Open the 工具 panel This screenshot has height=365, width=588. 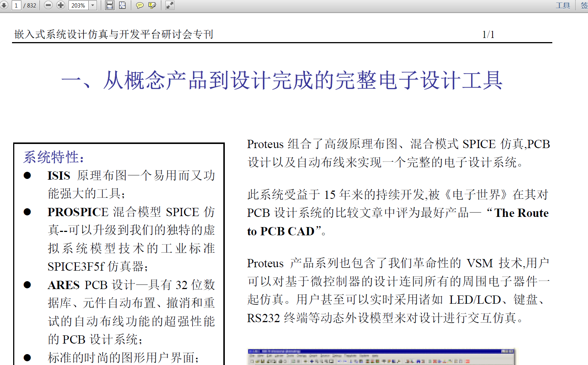(x=563, y=5)
